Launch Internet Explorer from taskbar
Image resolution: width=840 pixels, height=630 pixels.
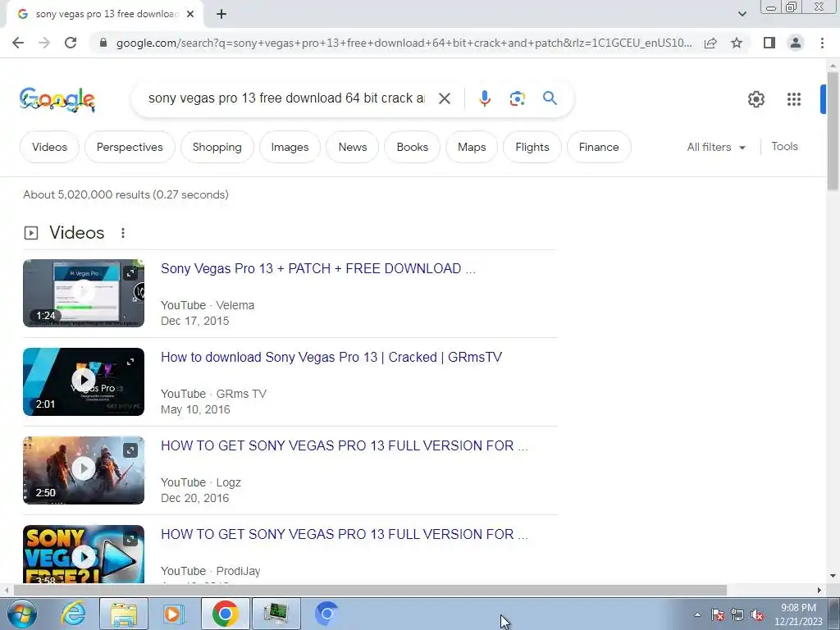[x=73, y=614]
